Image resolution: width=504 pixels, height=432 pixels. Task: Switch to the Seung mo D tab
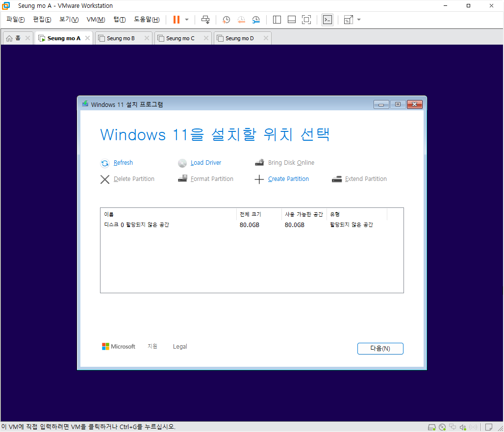point(239,38)
